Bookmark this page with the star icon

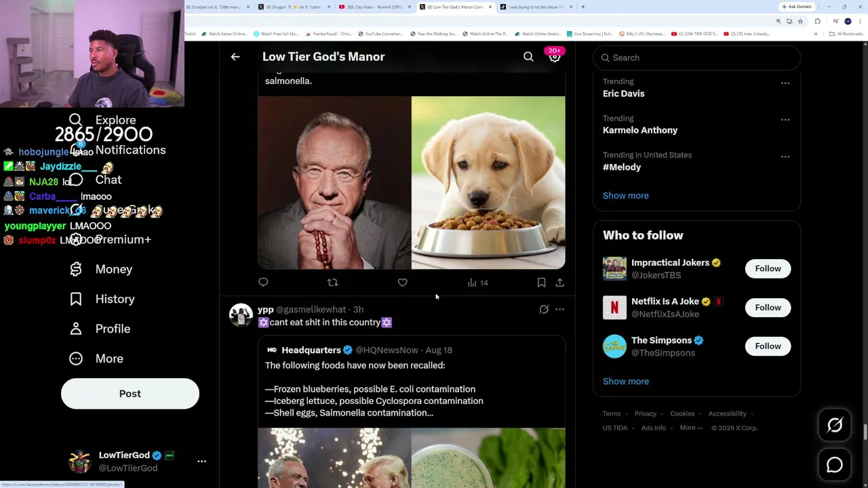pyautogui.click(x=800, y=21)
